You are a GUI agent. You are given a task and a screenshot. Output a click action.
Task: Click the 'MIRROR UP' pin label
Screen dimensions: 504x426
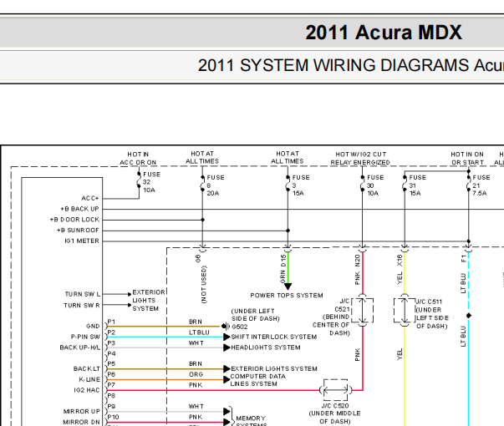click(82, 411)
